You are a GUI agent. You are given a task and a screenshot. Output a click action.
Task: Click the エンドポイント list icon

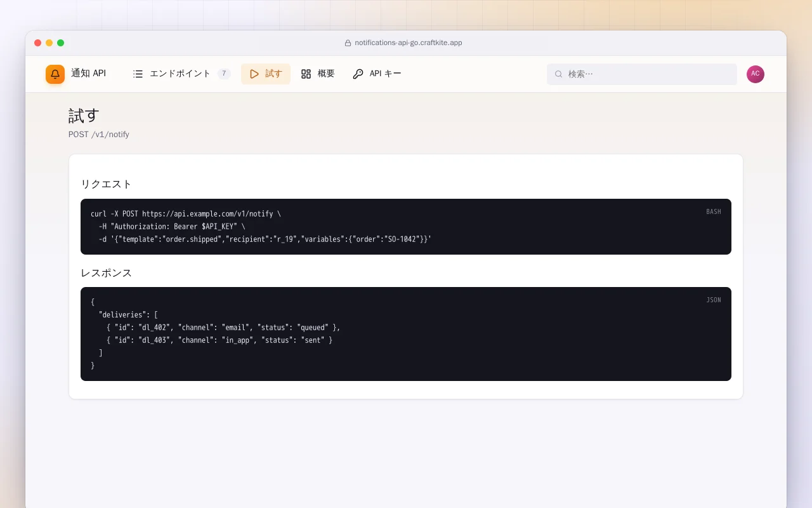138,74
